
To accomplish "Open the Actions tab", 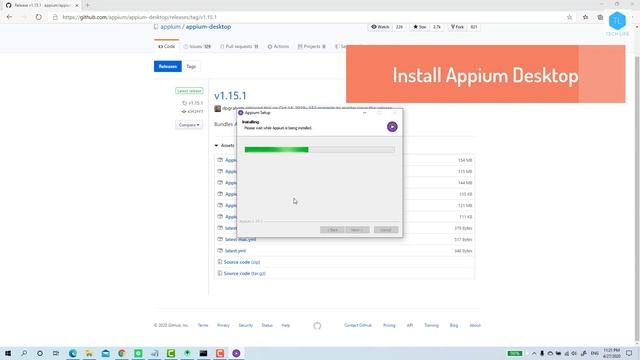I will coord(278,47).
